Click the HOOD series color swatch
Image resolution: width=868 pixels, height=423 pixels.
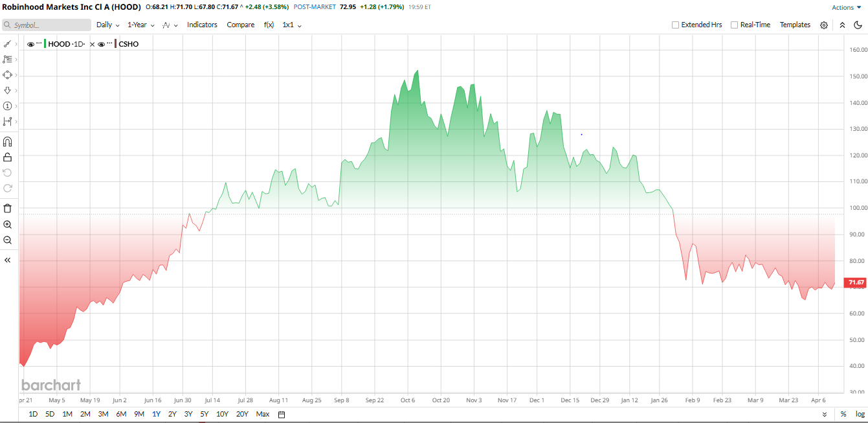(x=45, y=44)
